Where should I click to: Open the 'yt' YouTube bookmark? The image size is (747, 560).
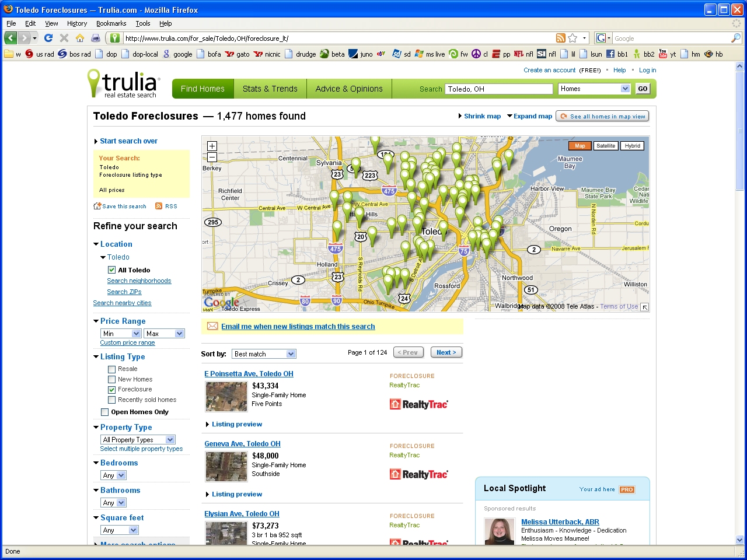[x=667, y=54]
